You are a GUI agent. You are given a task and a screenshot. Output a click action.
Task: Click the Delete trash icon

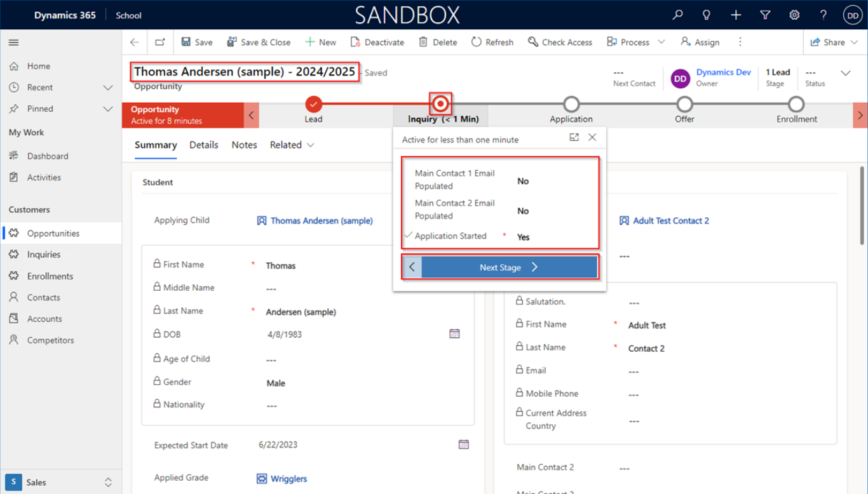[x=423, y=42]
